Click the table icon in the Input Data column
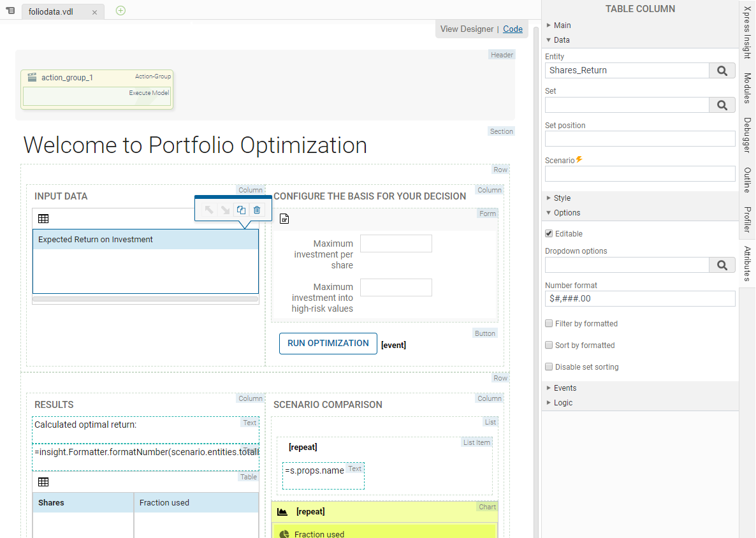 pos(43,219)
